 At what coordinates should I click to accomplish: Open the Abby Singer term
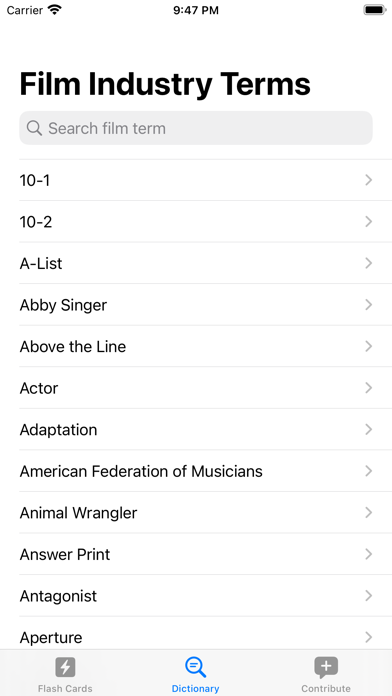pos(206,305)
